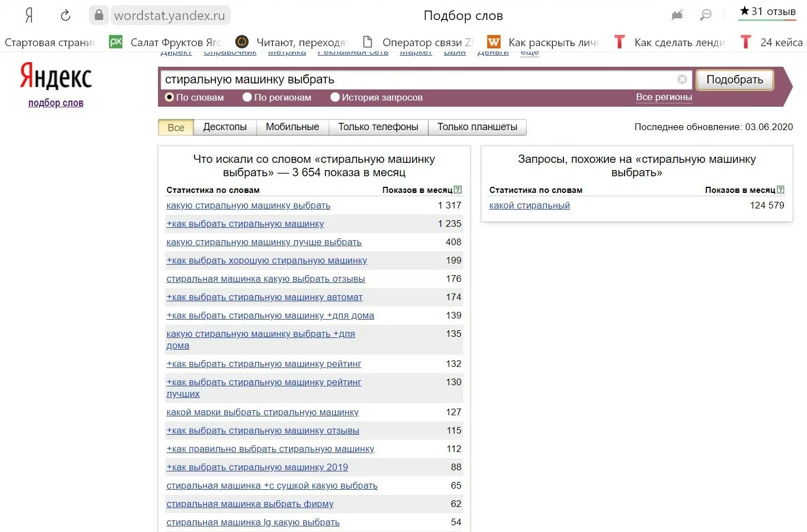This screenshot has height=532, width=807.
Task: Open the 'какой стиральный' similar query
Action: point(529,205)
